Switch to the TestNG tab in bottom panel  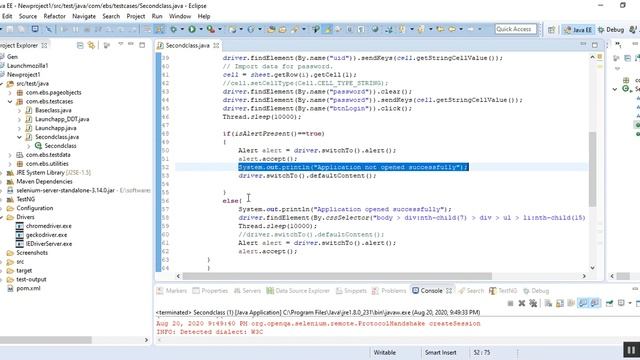[x=503, y=291]
